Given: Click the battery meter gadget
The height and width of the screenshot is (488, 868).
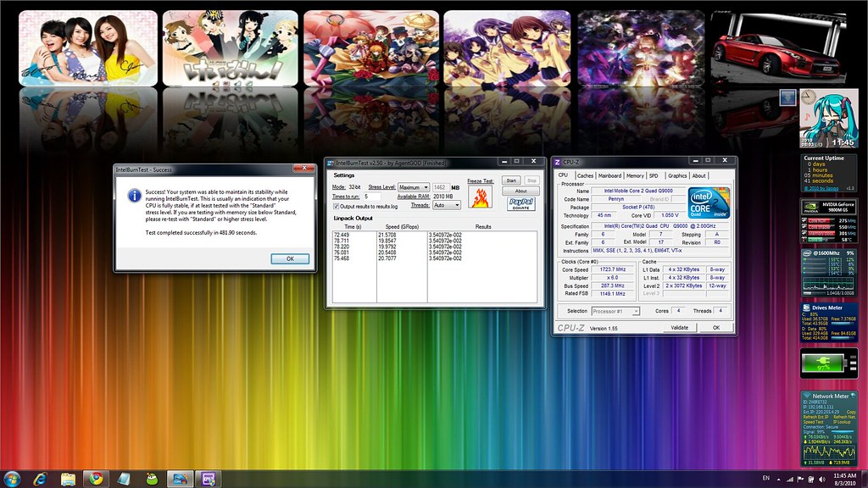Looking at the screenshot, I should pos(829,363).
